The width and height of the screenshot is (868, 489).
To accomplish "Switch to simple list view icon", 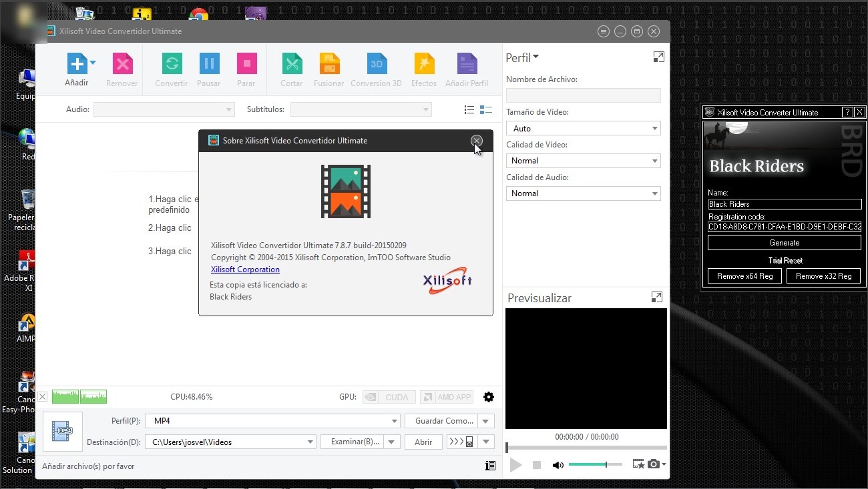I will pos(469,109).
